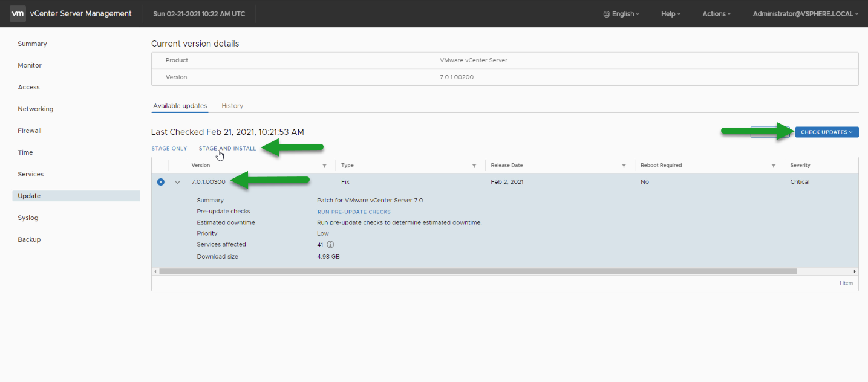Screen dimensions: 868x382
Task: Click version cell 7.0.1.00300
Action: (208, 182)
